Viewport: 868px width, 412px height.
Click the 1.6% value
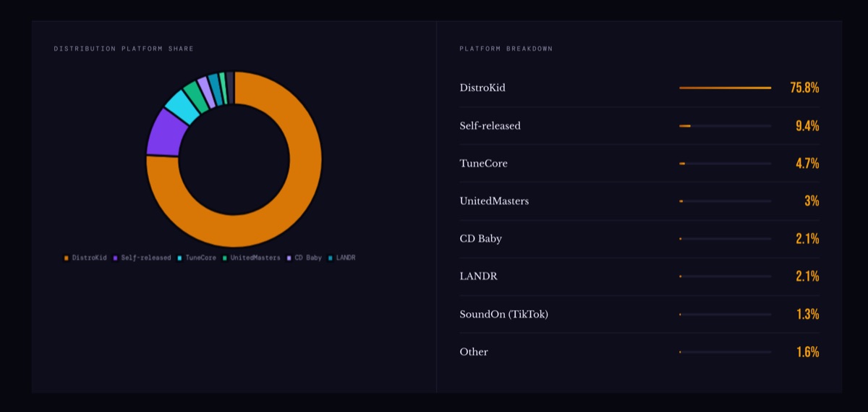pos(807,351)
